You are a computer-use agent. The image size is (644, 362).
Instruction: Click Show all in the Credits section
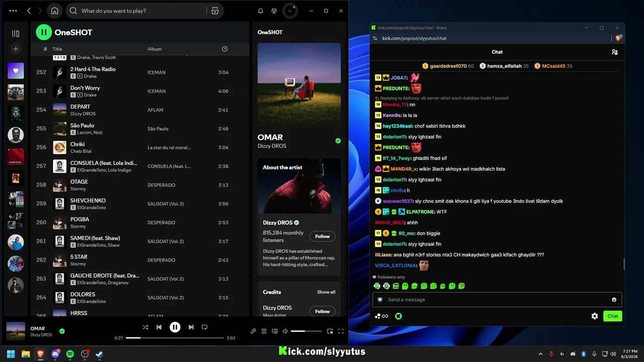(x=326, y=292)
